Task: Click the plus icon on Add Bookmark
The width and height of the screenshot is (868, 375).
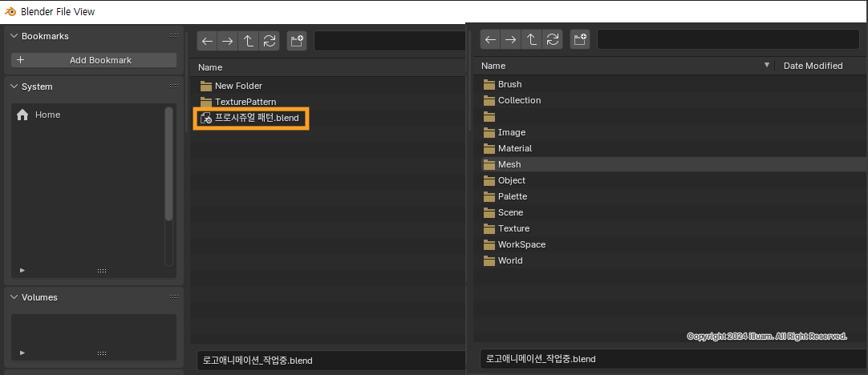Action: (21, 60)
